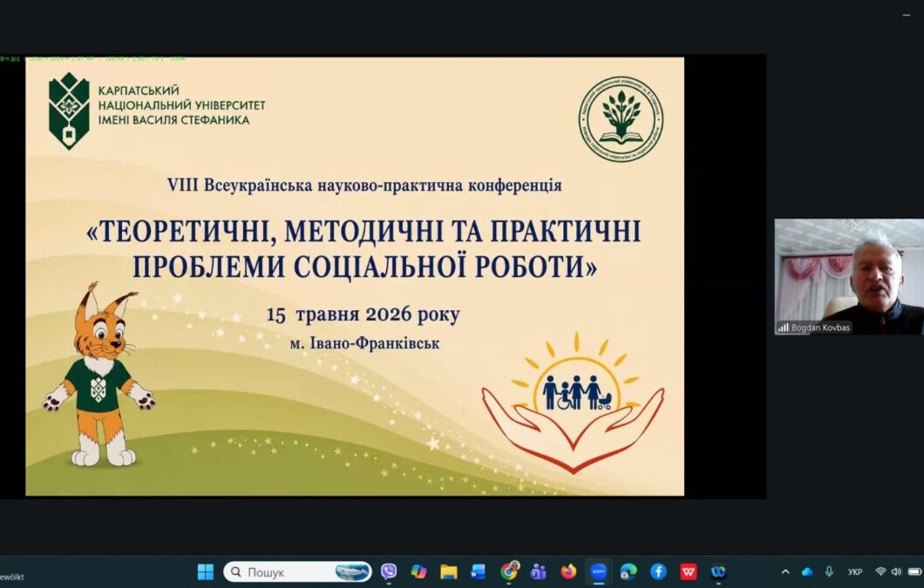924x588 pixels.
Task: Expand the hidden system tray icons
Action: pyautogui.click(x=785, y=571)
